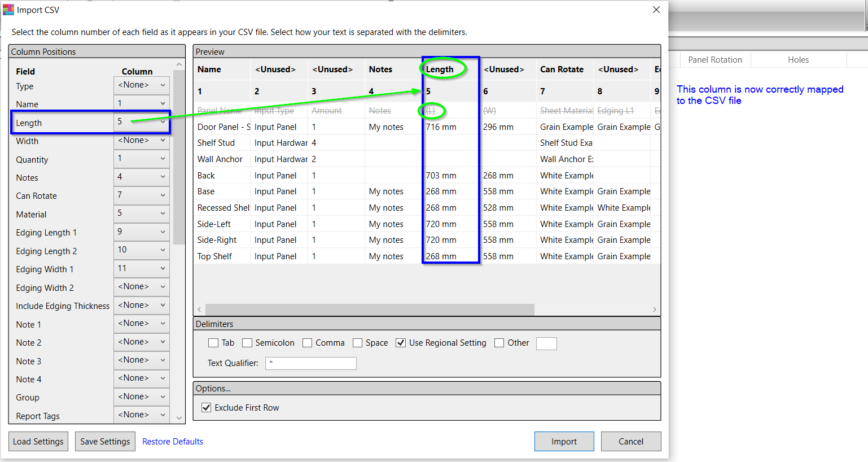Select the Wall Anchor row name cell

[x=223, y=159]
